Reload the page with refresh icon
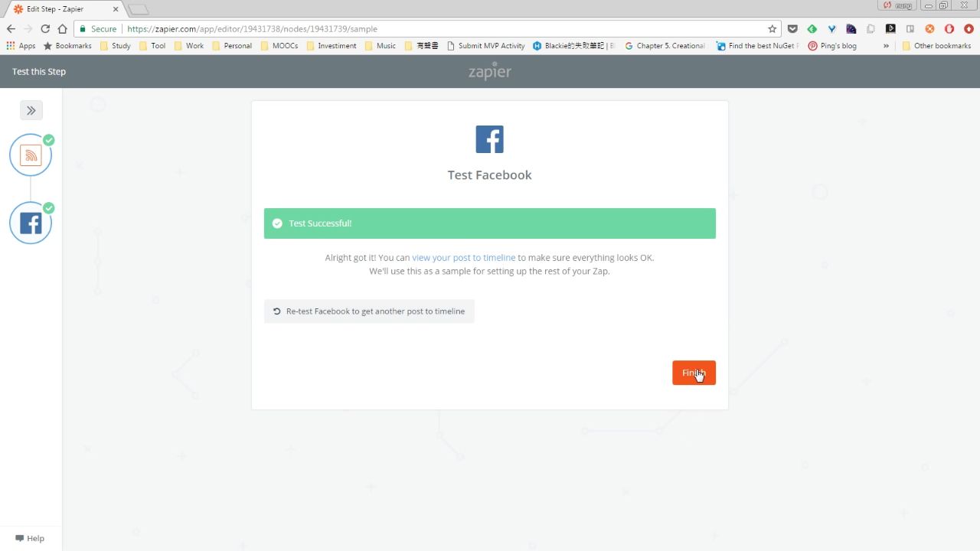This screenshot has height=551, width=980. [45, 29]
